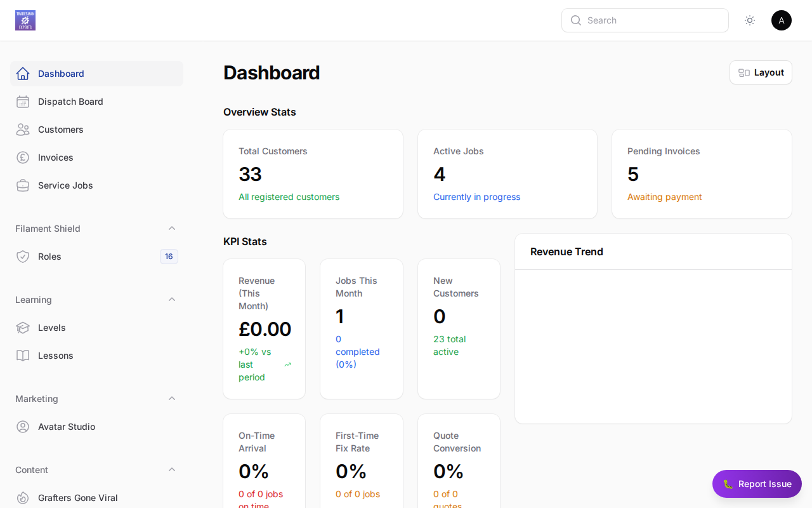Click the Roles count badge showing 16
The width and height of the screenshot is (812, 508).
(x=169, y=257)
